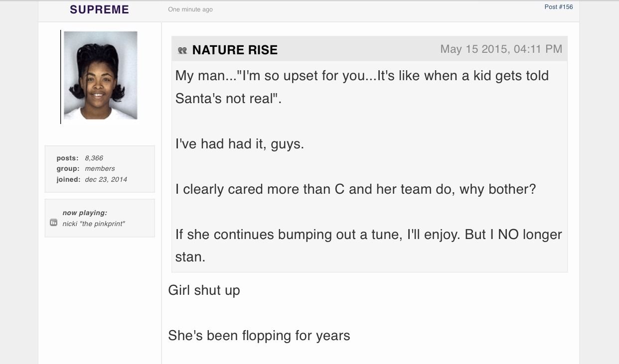The width and height of the screenshot is (619, 364).
Task: Click the 'One minute ago' post time
Action: [190, 9]
